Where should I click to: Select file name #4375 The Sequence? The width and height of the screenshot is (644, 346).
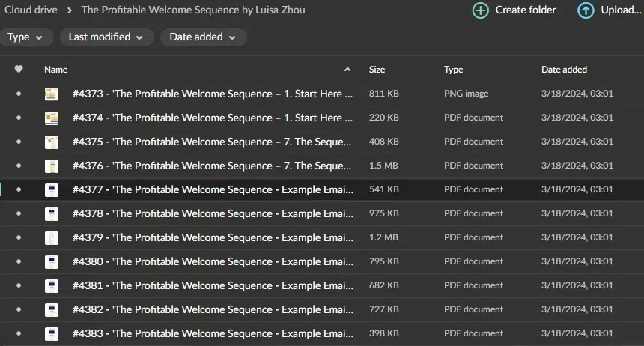[x=212, y=142]
